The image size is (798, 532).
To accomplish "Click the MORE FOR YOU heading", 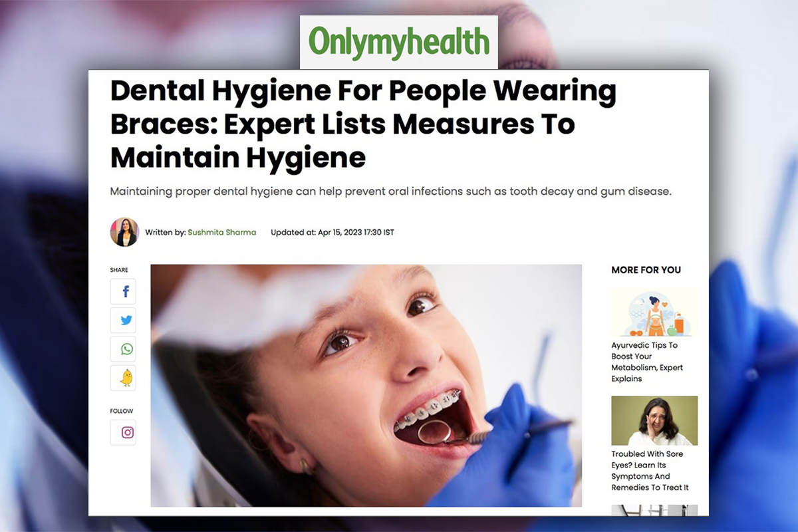I will [x=646, y=270].
